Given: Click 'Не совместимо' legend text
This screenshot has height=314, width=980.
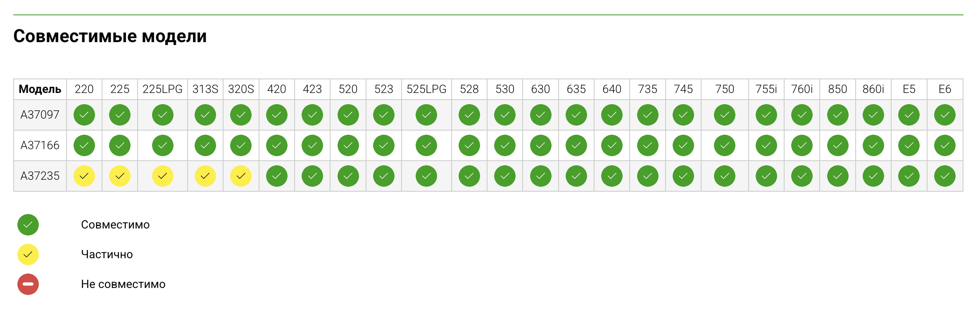Looking at the screenshot, I should coord(123,284).
